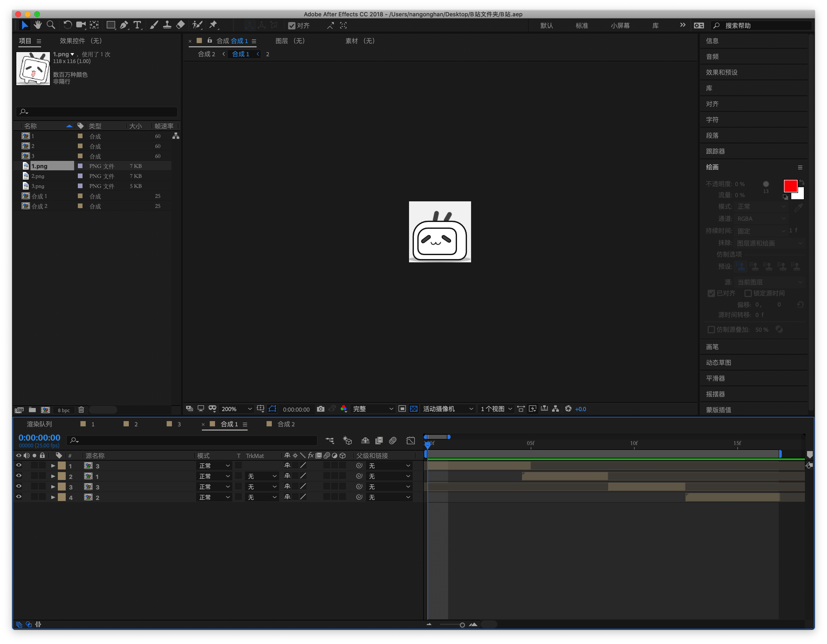Create a new composition from Project panel
The height and width of the screenshot is (644, 827).
click(45, 410)
